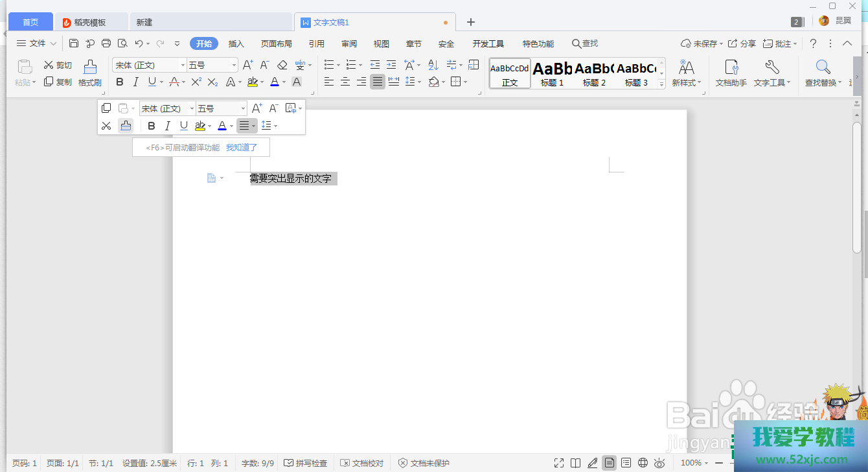Viewport: 868px width, 472px height.
Task: Toggle 拼写检查 spell check in status bar
Action: click(306, 463)
